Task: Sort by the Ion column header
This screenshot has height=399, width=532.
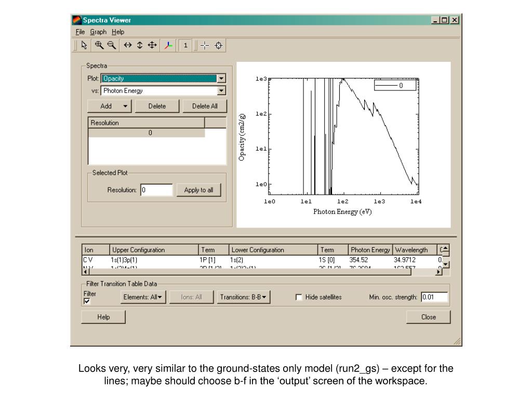Action: point(96,250)
